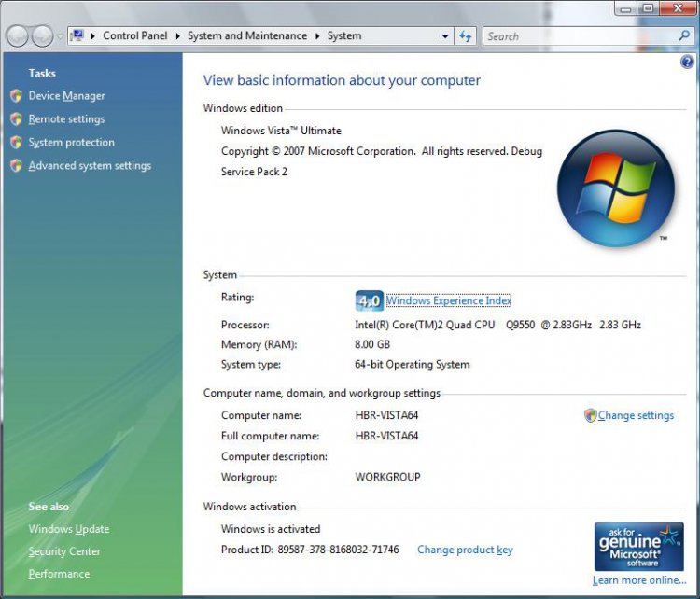The width and height of the screenshot is (700, 599).
Task: Click the Forward navigation arrow button
Action: (43, 36)
